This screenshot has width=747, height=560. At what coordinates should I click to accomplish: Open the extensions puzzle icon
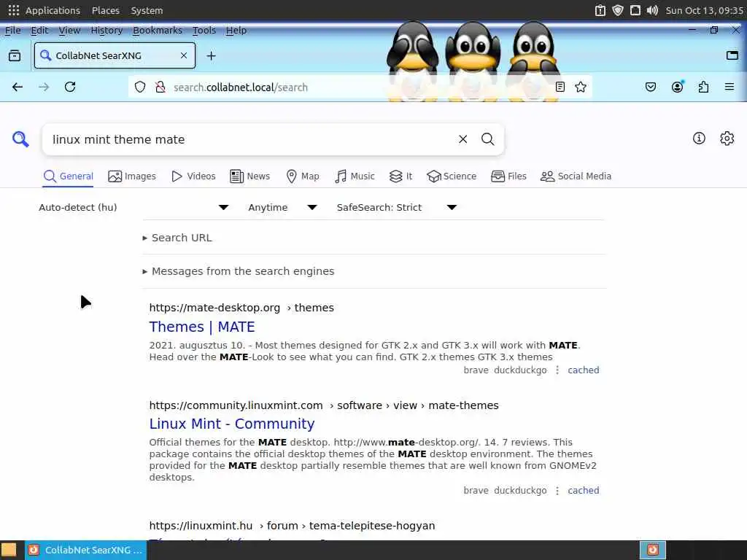703,87
